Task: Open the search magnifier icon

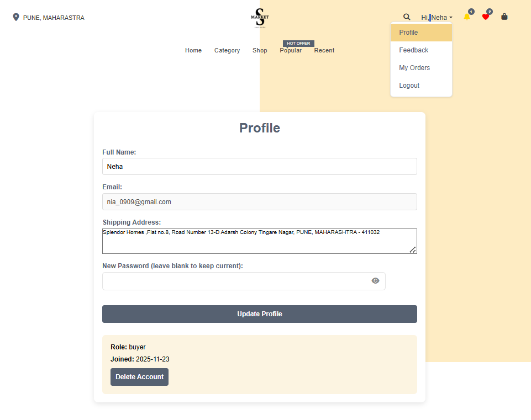Action: [407, 17]
